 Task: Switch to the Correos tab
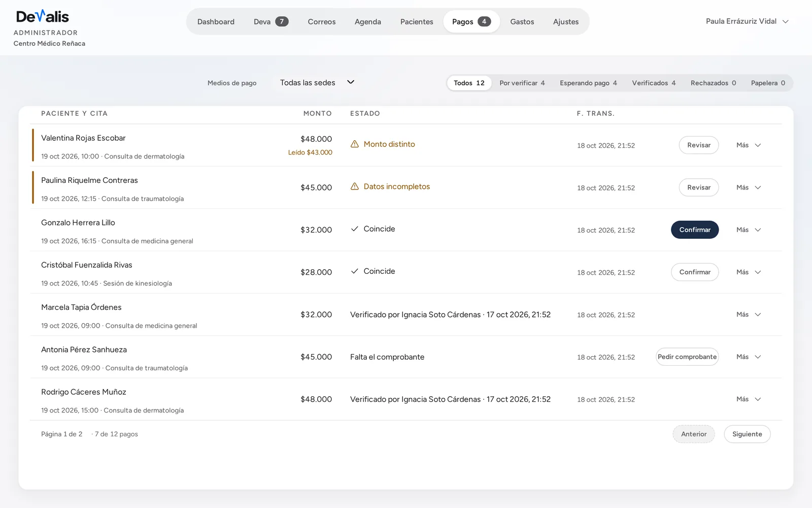(322, 22)
